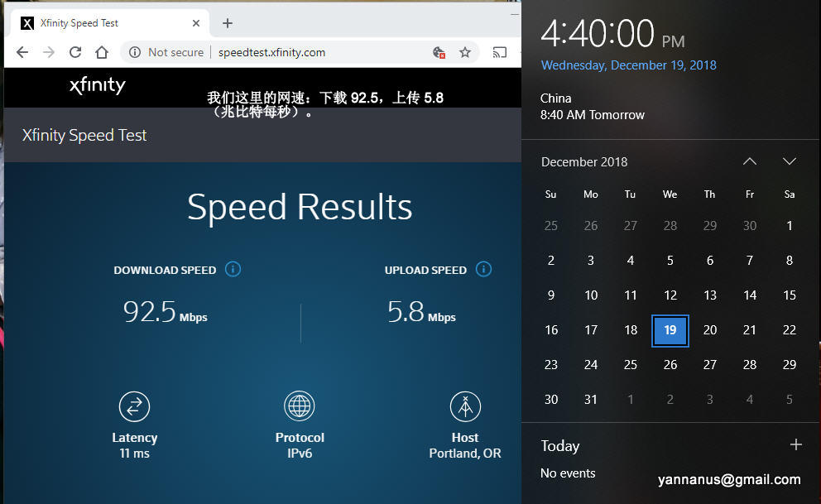821x504 pixels.
Task: Click the No events text
Action: pyautogui.click(x=568, y=473)
